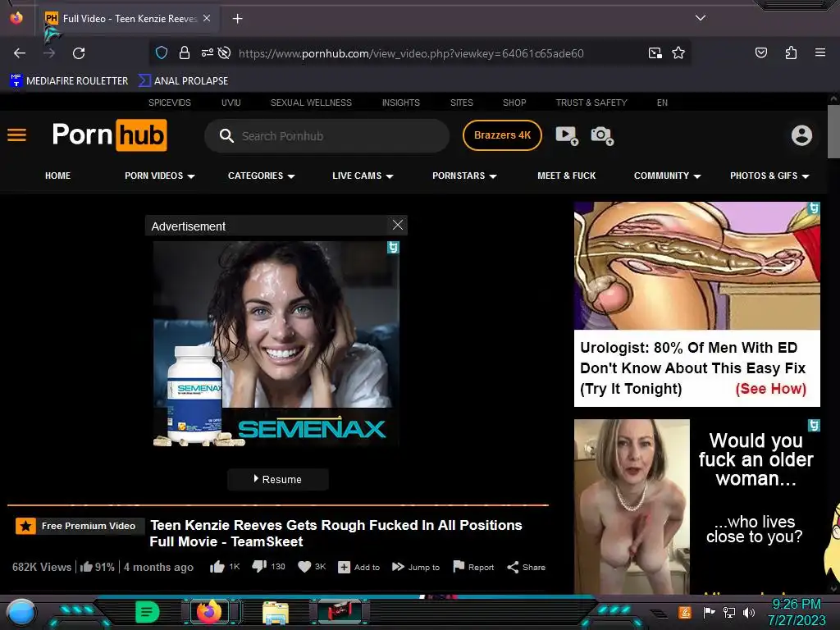
Task: Open the Start orb on taskbar
Action: click(21, 612)
